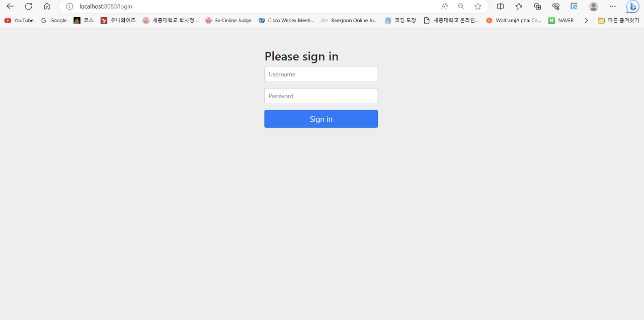Image resolution: width=644 pixels, height=320 pixels.
Task: Open the Baekjoon Online Ju... bookmark
Action: coord(349,21)
